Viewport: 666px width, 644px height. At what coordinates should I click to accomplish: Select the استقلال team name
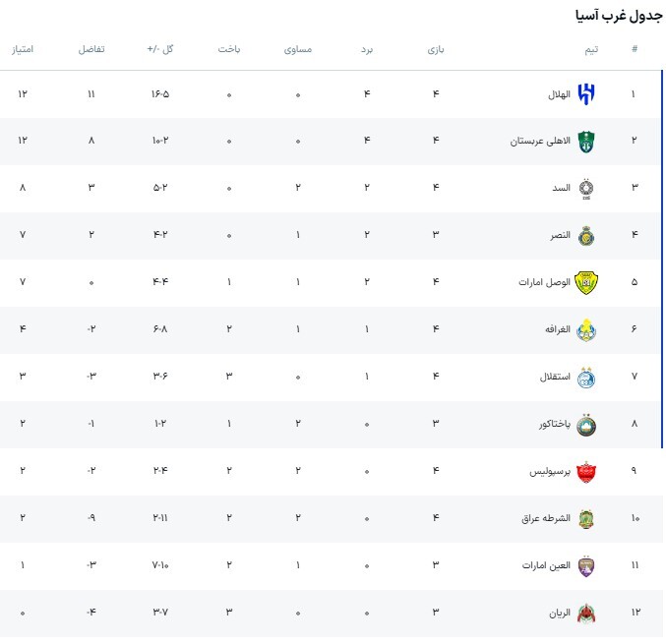pos(553,377)
